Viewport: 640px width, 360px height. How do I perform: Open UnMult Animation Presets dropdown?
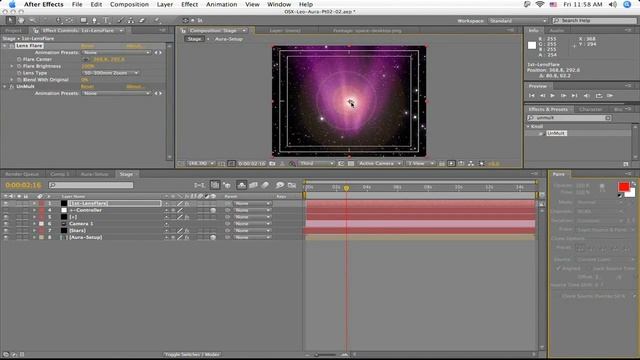click(x=116, y=93)
